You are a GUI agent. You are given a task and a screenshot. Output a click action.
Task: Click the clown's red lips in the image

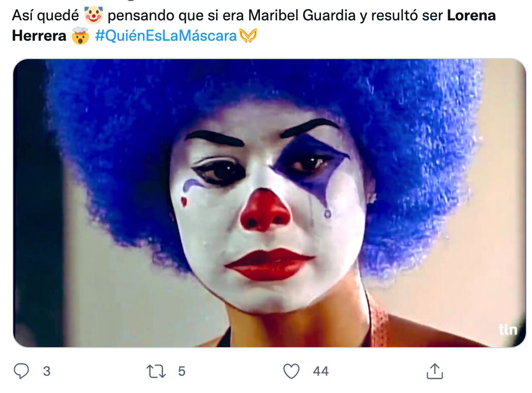pos(270,264)
